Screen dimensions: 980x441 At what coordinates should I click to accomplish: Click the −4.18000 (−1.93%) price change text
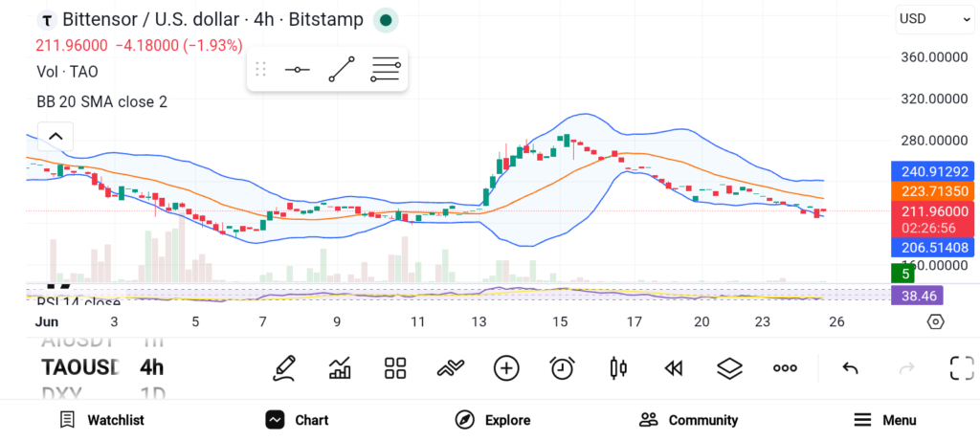[x=179, y=46]
